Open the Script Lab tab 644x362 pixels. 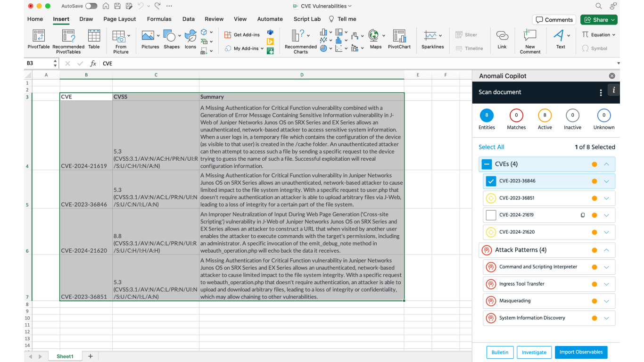pyautogui.click(x=307, y=19)
